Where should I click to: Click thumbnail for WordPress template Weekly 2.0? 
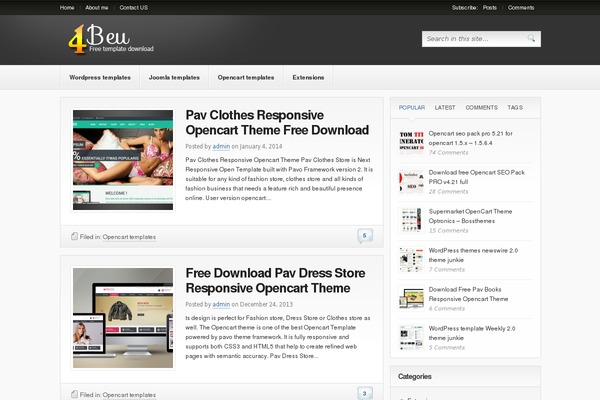pyautogui.click(x=411, y=337)
